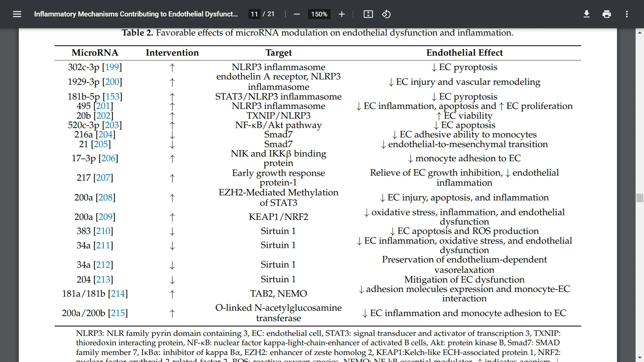Click the TXNIP/NLRP3 target cell
Viewport: 644px width, 362px height.
point(278,116)
